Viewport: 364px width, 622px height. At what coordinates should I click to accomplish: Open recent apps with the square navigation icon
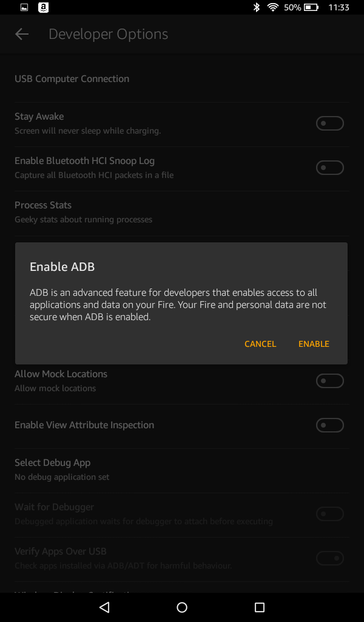pyautogui.click(x=260, y=607)
